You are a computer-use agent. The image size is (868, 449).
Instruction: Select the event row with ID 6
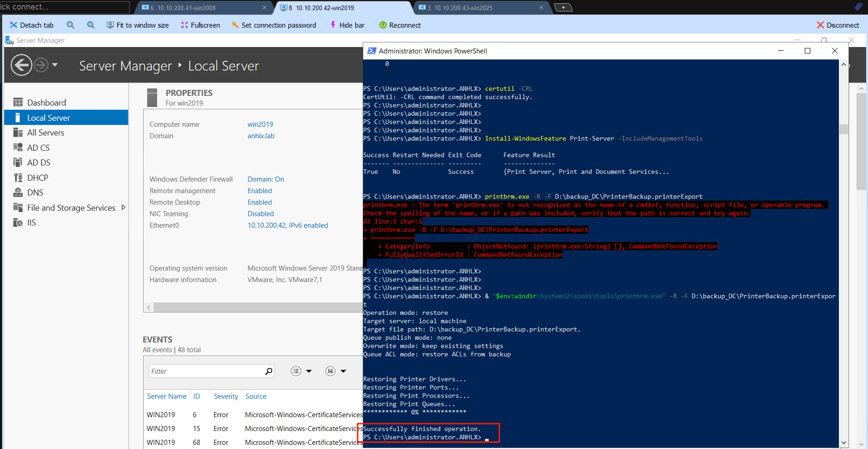pyautogui.click(x=253, y=414)
